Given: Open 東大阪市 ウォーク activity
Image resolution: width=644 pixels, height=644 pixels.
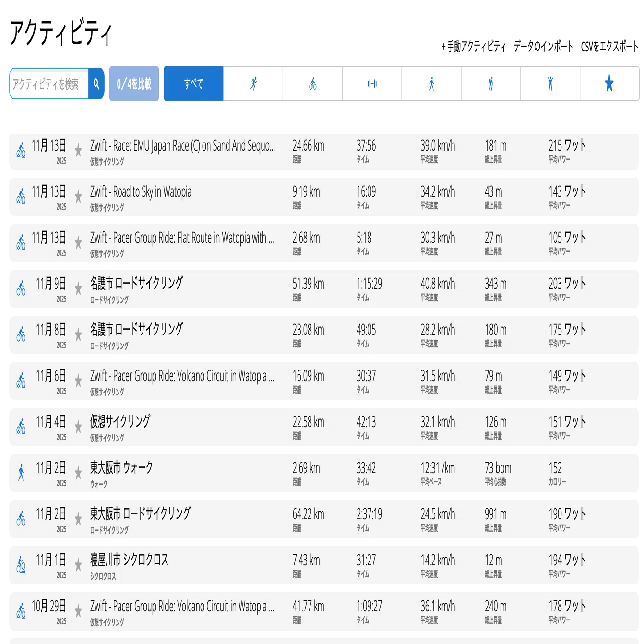Looking at the screenshot, I should 121,467.
